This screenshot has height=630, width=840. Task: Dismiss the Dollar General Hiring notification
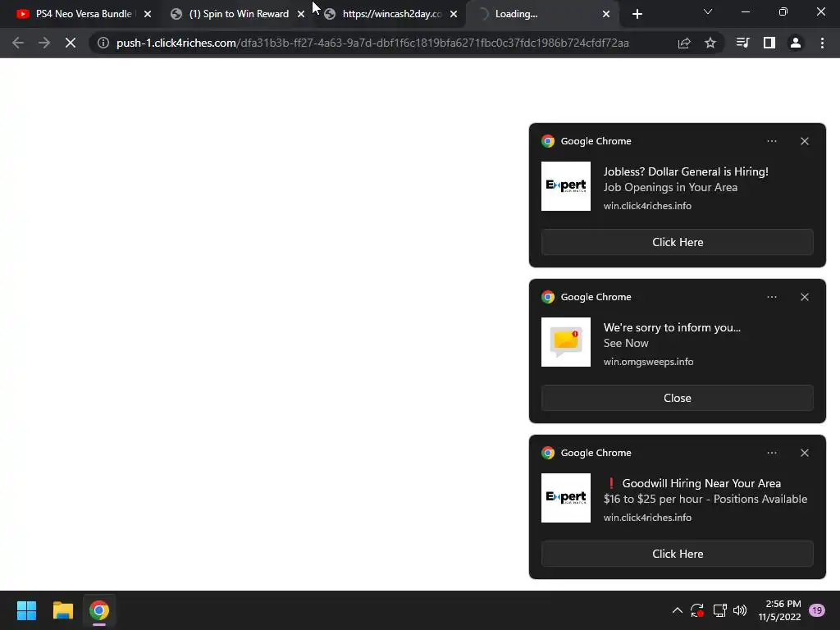pyautogui.click(x=805, y=141)
